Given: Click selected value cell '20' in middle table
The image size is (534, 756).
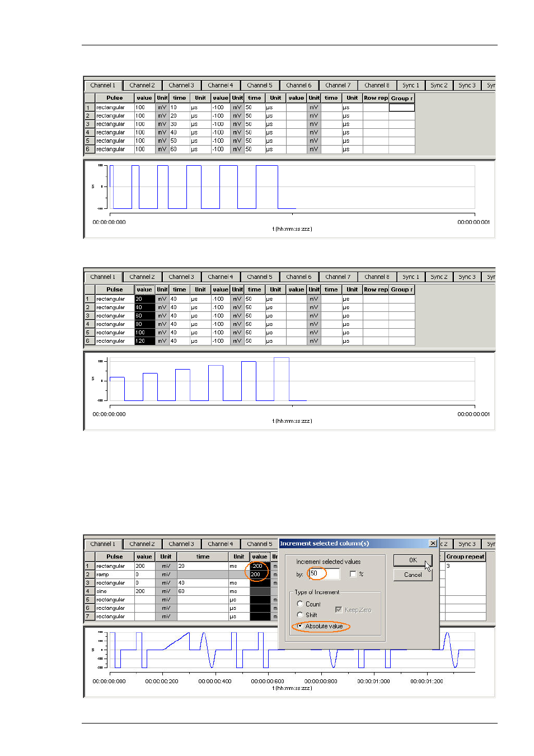Looking at the screenshot, I should tap(144, 299).
